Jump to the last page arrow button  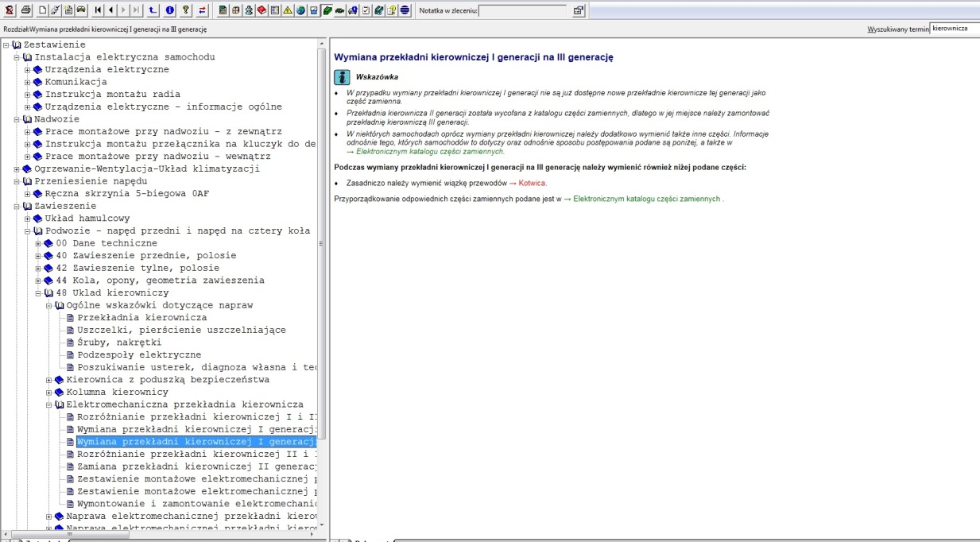(x=137, y=10)
